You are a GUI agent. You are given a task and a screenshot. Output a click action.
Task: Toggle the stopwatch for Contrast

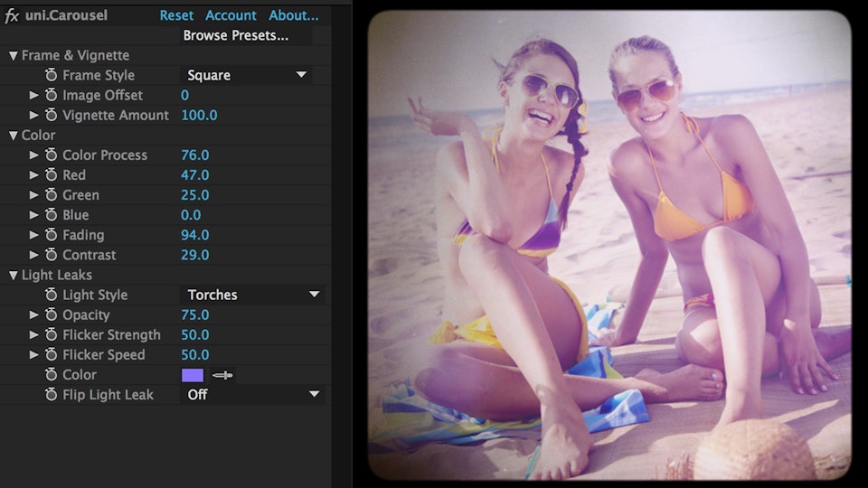[x=52, y=255]
